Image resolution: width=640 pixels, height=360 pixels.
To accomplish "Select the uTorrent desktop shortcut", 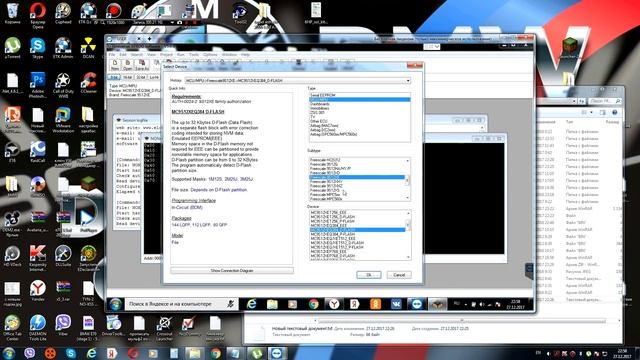I will tap(13, 48).
